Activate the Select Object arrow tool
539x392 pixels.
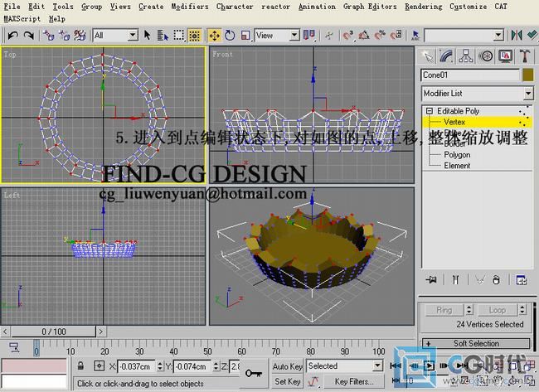click(147, 35)
